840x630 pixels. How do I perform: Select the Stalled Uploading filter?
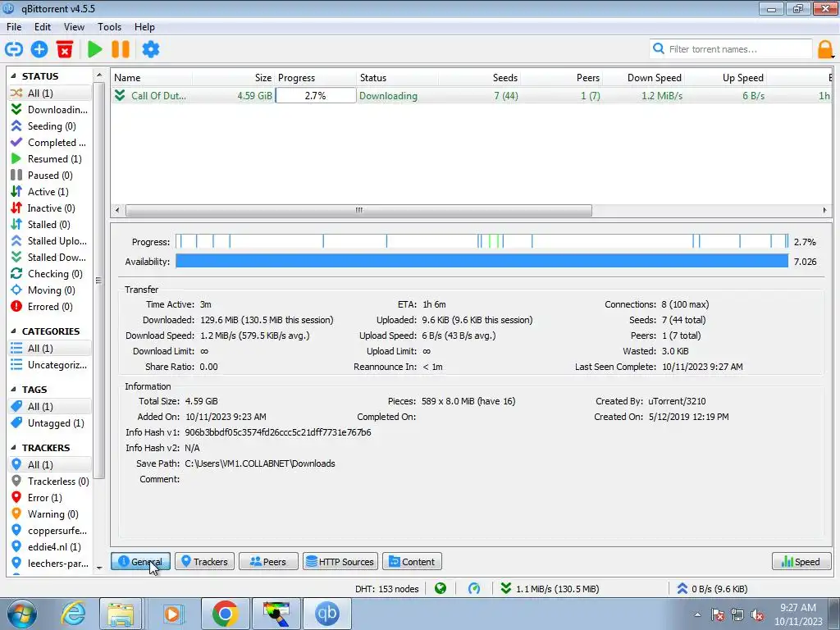(50, 241)
